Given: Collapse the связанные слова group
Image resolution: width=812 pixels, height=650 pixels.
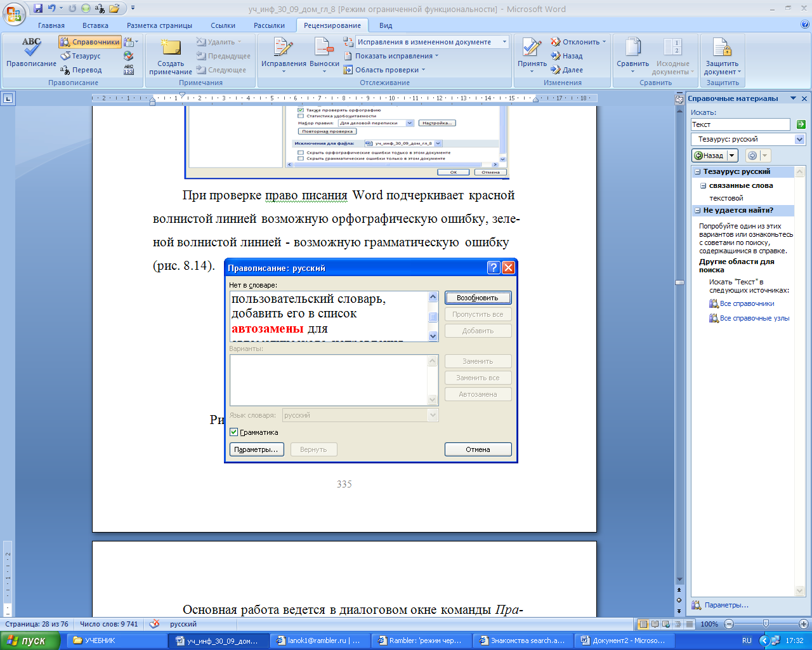Looking at the screenshot, I should pos(703,186).
